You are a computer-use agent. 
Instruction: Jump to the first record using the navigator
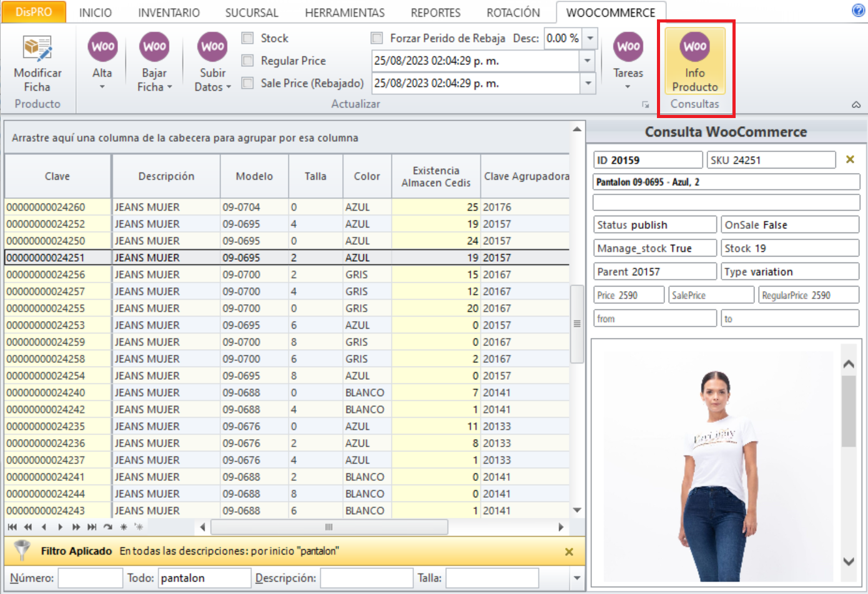pyautogui.click(x=11, y=527)
